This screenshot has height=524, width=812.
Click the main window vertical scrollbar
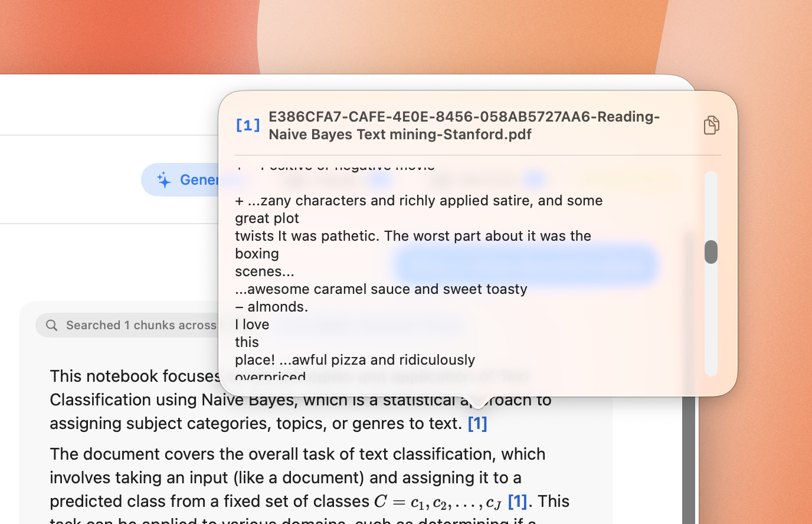tap(689, 460)
